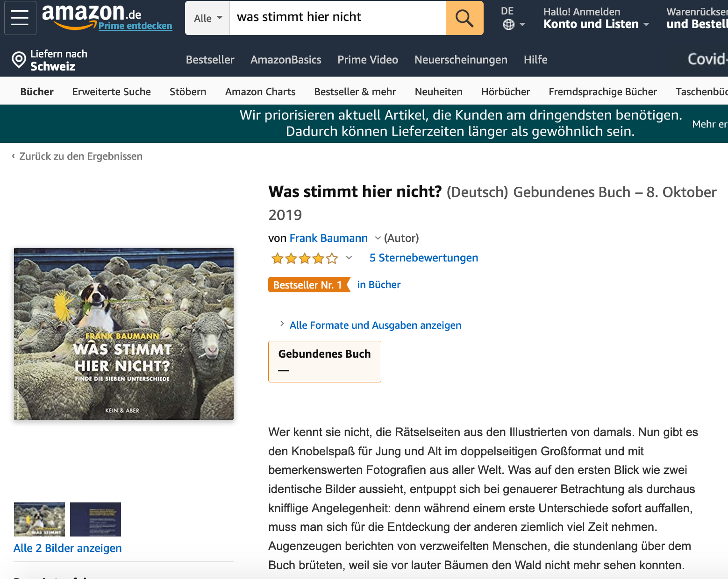Click the Amazon.de logo
This screenshot has width=728, height=579.
[x=92, y=14]
